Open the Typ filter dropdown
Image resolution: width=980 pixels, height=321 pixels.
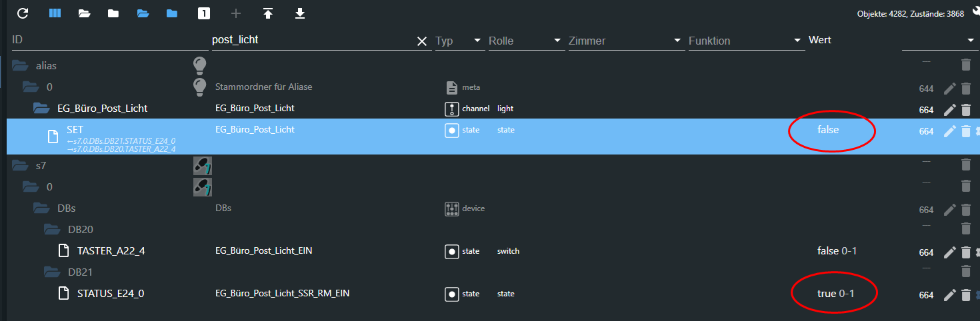477,41
